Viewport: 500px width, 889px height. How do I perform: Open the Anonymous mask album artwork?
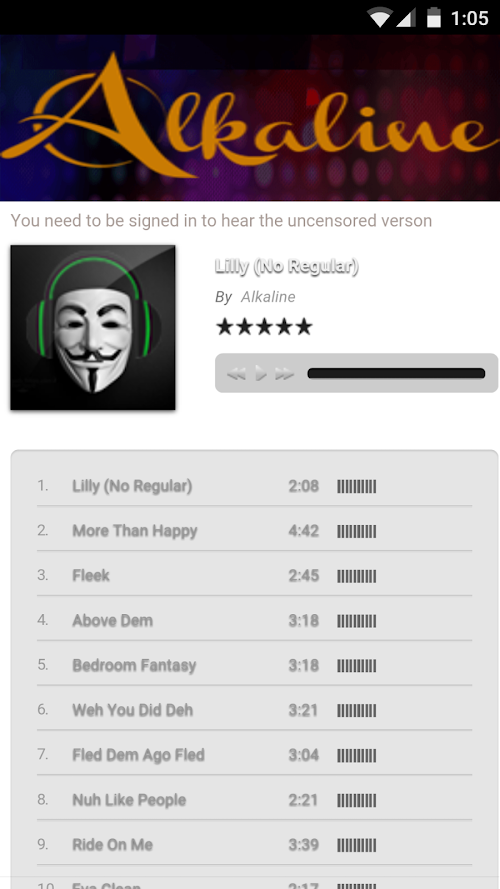click(x=93, y=327)
